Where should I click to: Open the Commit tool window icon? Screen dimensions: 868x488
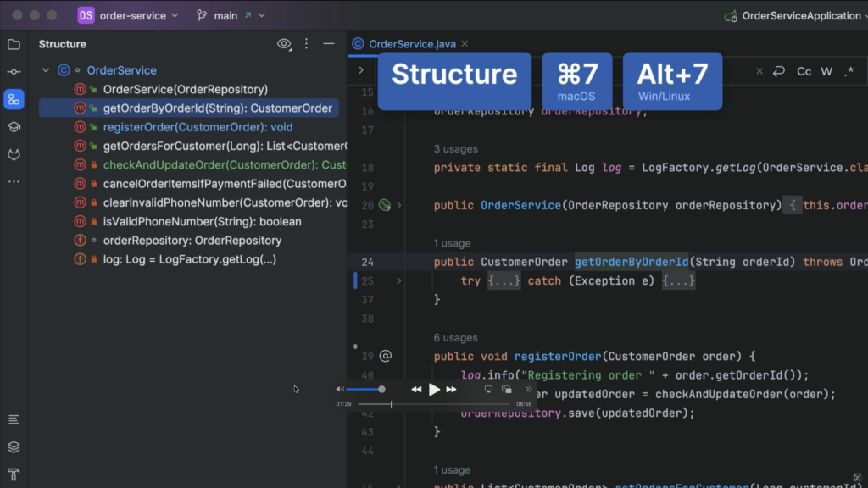(x=14, y=72)
